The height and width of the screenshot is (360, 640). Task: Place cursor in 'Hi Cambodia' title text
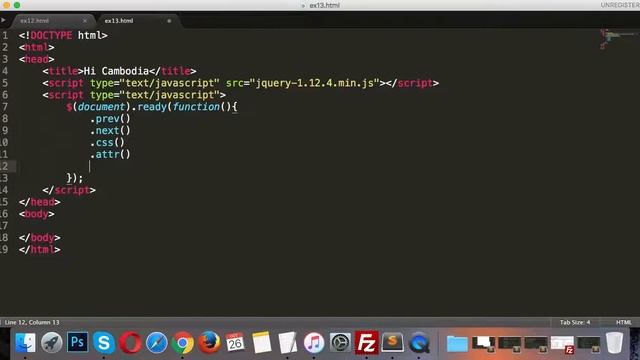[x=116, y=71]
